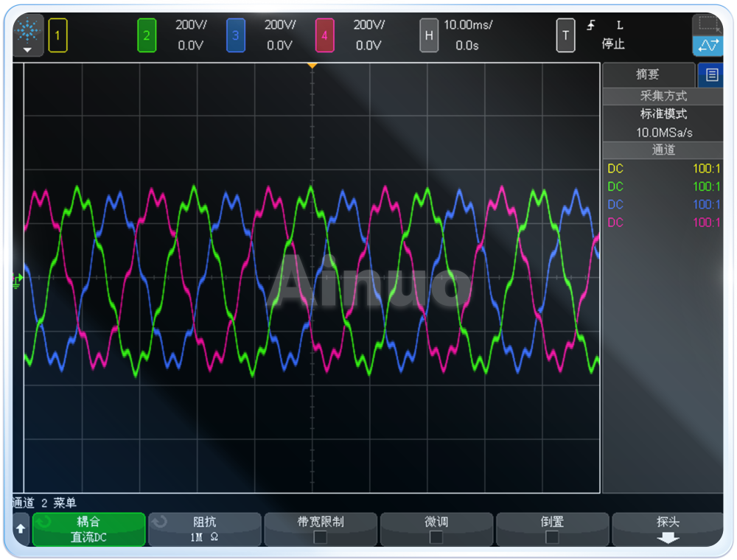Image resolution: width=737 pixels, height=560 pixels.
Task: Select channel 1 DC 100:1 row
Action: 663,169
